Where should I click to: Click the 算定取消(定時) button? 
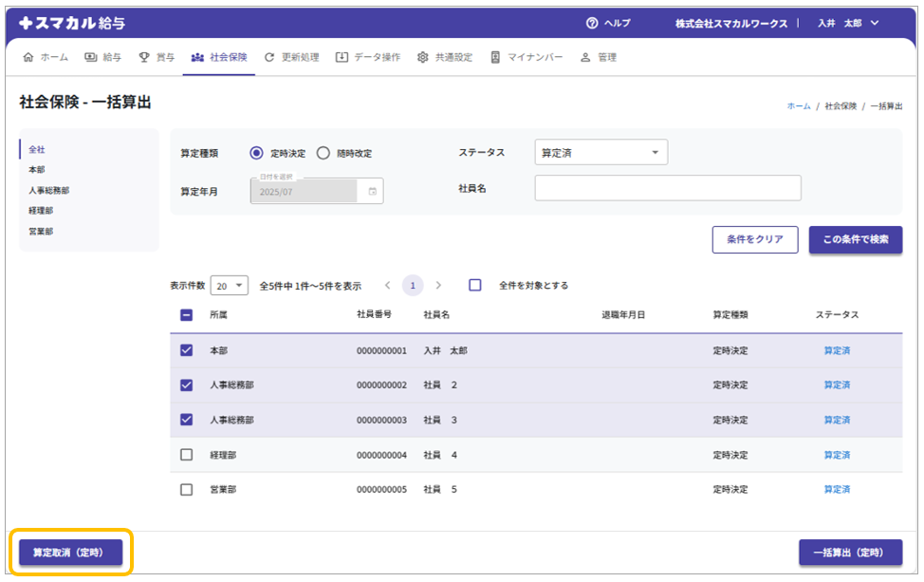[71, 553]
